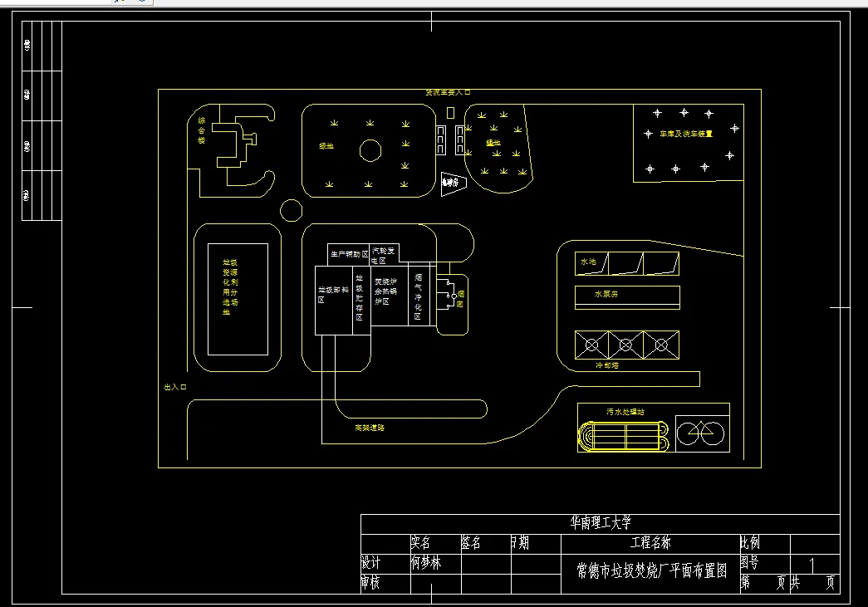
Task: Click the 地磅房 trapezoid symbol
Action: [x=454, y=184]
